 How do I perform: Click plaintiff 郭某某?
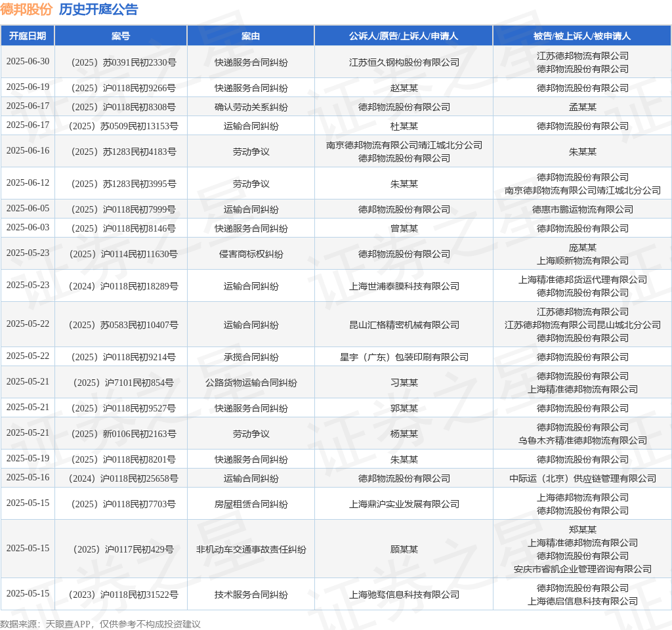click(404, 408)
